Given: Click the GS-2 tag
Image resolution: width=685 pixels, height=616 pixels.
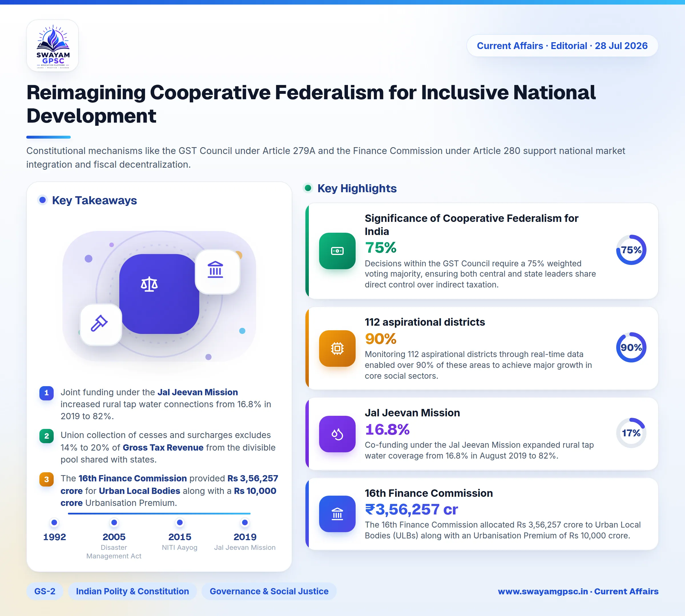Looking at the screenshot, I should point(45,591).
